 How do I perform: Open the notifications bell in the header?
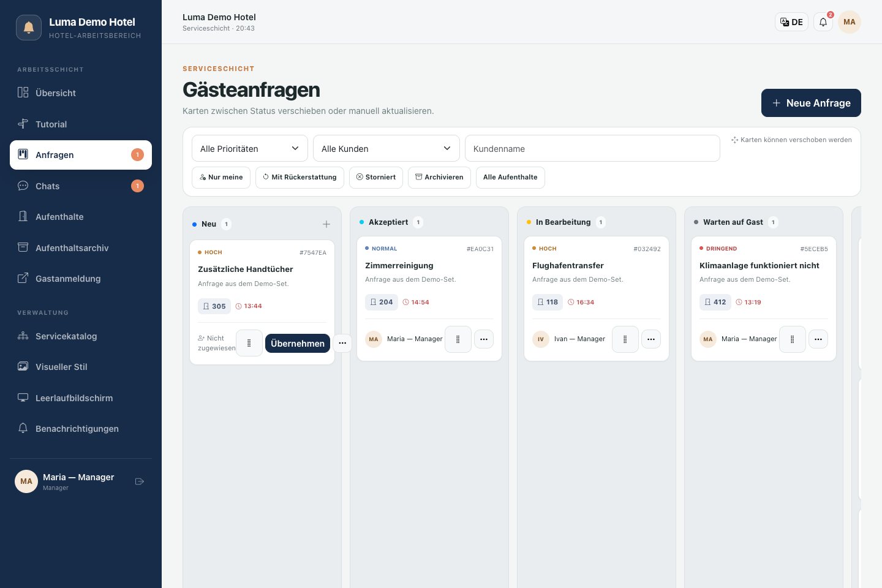click(x=823, y=22)
